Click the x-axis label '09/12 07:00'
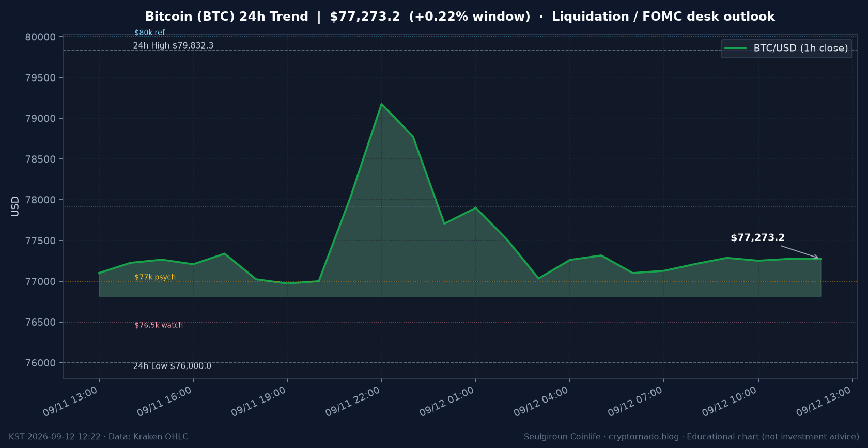Viewport: 868px width, 448px height. point(635,402)
